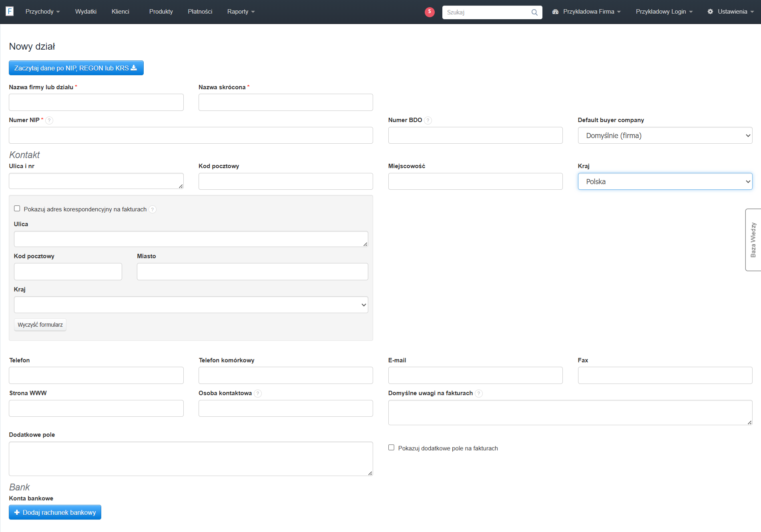Expand the Kraj dropdown showing Polska
This screenshot has width=761, height=532.
click(x=665, y=182)
